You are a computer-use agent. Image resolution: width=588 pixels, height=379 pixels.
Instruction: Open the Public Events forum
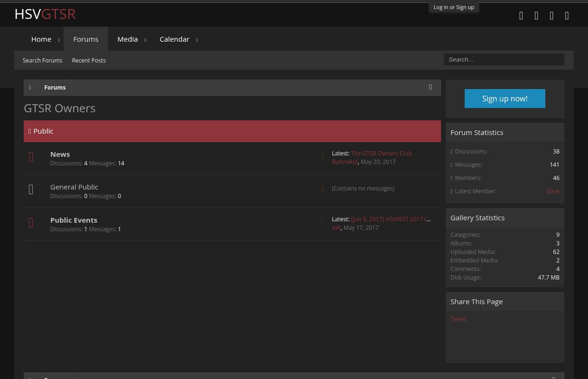(74, 220)
